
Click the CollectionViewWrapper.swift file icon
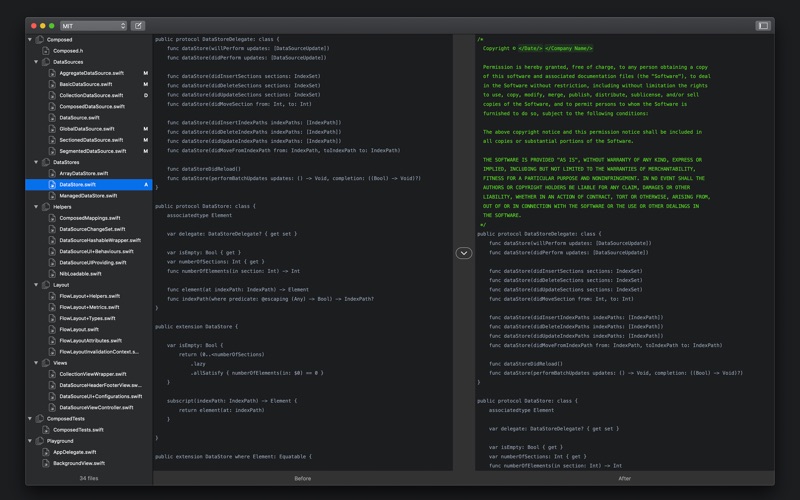[x=52, y=374]
